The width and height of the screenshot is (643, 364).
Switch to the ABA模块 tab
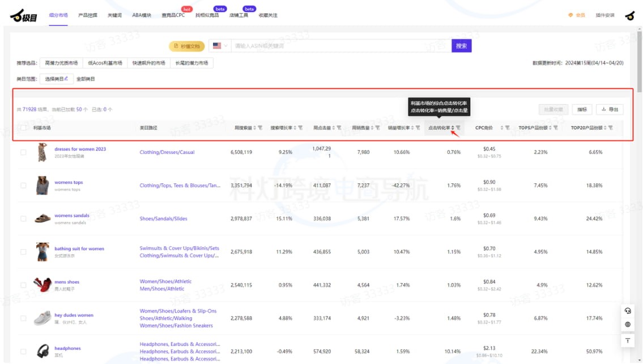pos(142,15)
